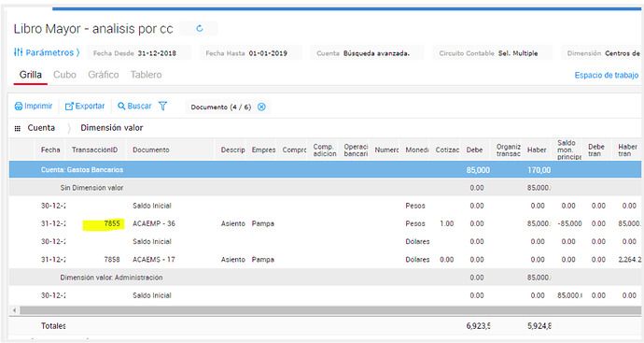Edit the Fecha Desde field 31-12-2018
The height and width of the screenshot is (343, 644).
pos(139,53)
